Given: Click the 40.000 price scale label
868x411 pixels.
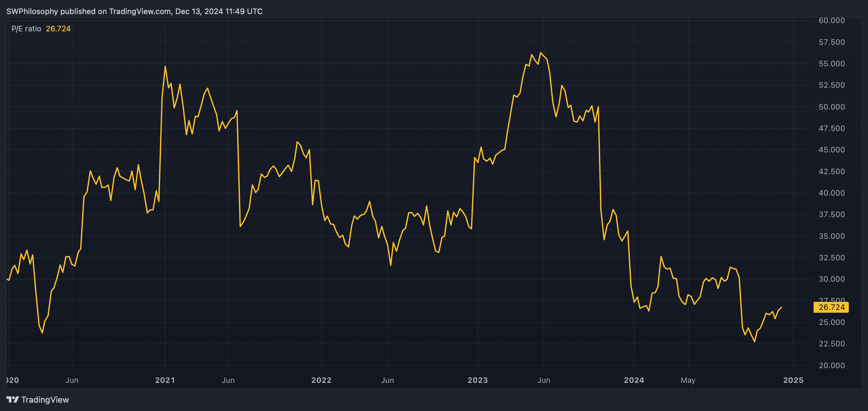Looking at the screenshot, I should point(831,193).
